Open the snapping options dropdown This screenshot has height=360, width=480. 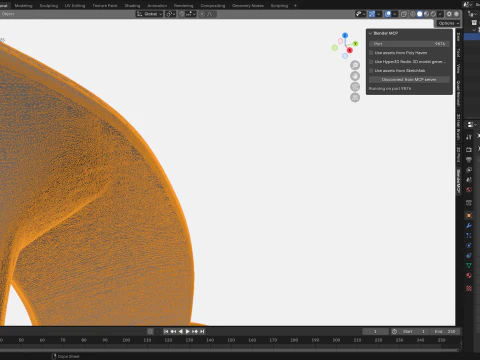point(191,14)
